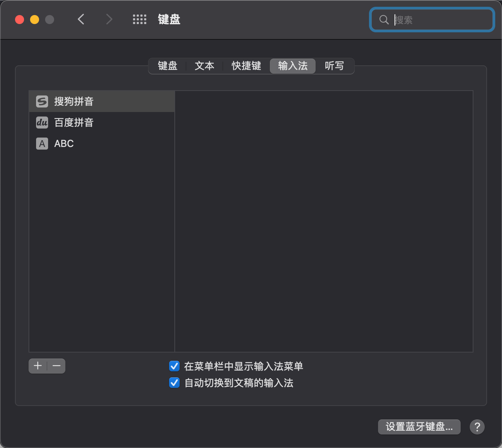Switch to the 文本 tab
This screenshot has height=448, width=502.
(x=204, y=66)
